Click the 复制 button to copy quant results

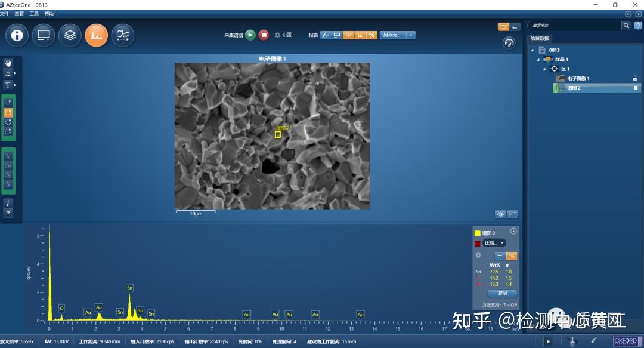[x=501, y=293]
